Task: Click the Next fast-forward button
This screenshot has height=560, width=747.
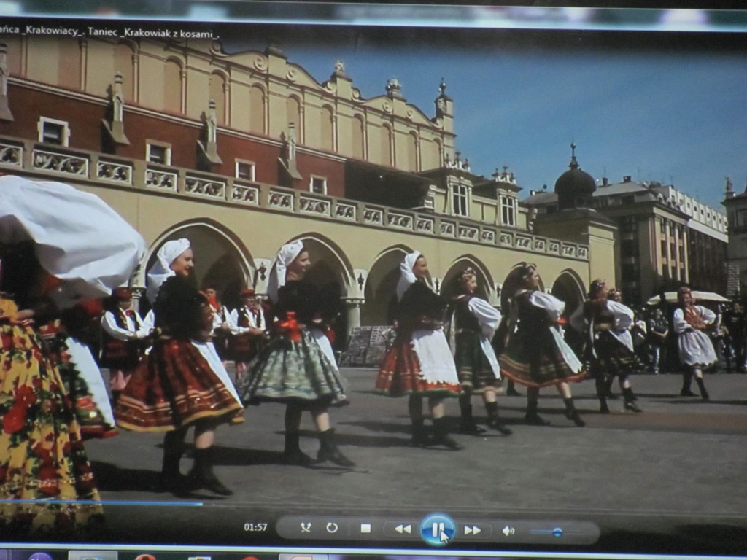Action: (x=473, y=530)
